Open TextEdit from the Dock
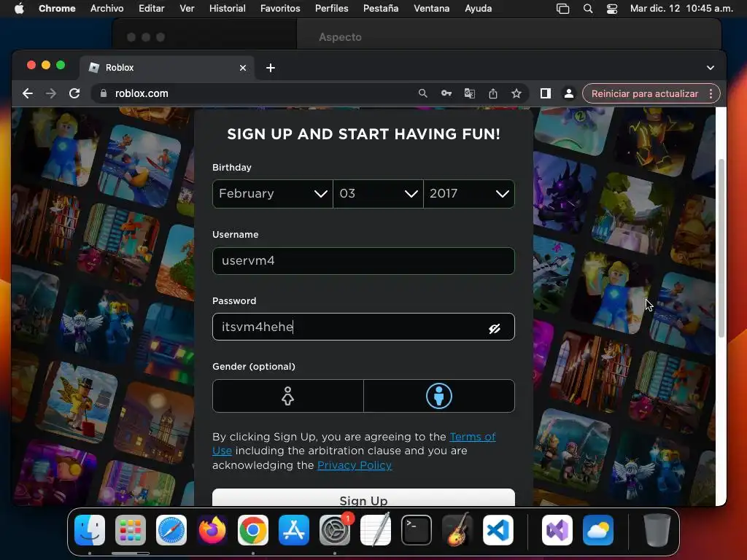This screenshot has width=747, height=560. coord(376,530)
